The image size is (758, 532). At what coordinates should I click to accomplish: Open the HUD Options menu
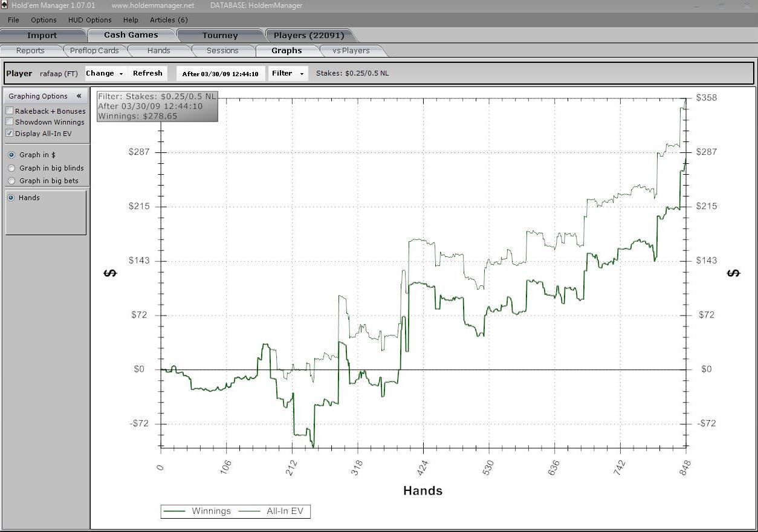[89, 20]
